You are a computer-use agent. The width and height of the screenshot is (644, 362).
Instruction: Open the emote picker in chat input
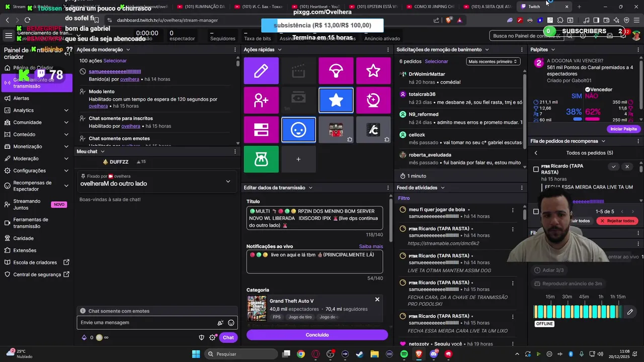pyautogui.click(x=231, y=323)
